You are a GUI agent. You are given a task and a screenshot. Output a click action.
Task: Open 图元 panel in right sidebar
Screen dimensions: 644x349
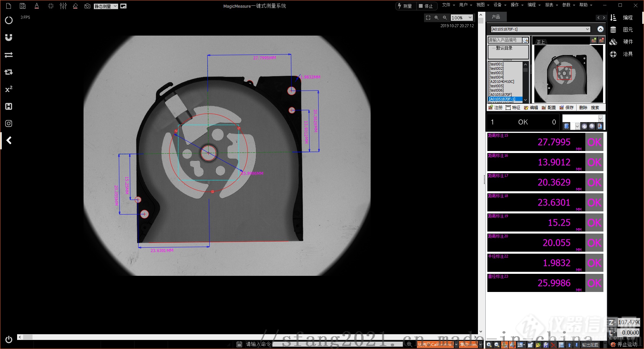coord(622,30)
